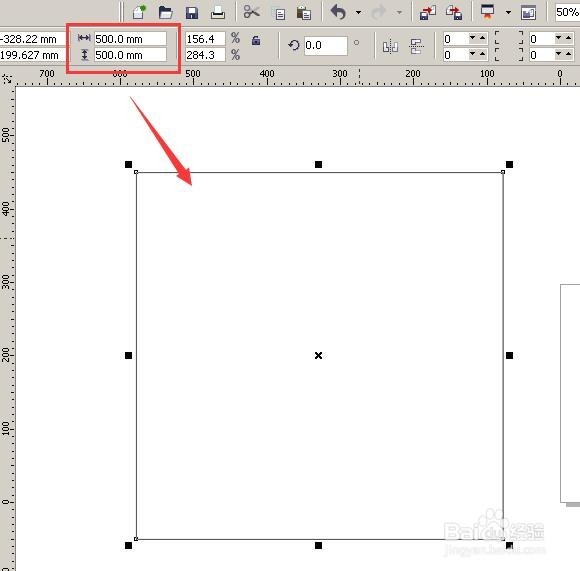Open the Application launcher icon

point(488,11)
